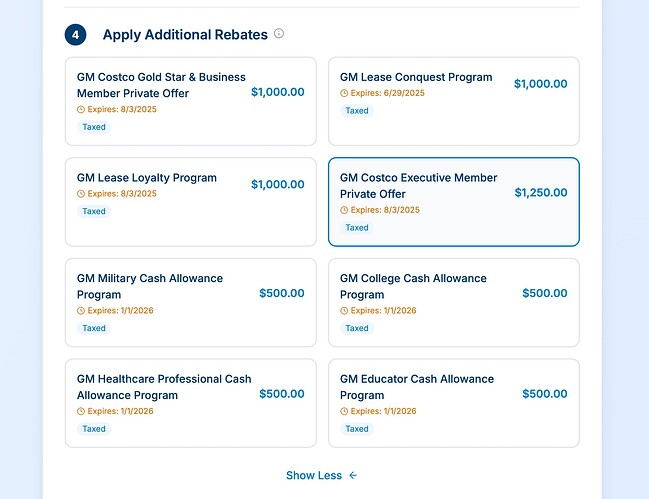Click clock icon on GM Lease Loyalty Program

(81, 194)
